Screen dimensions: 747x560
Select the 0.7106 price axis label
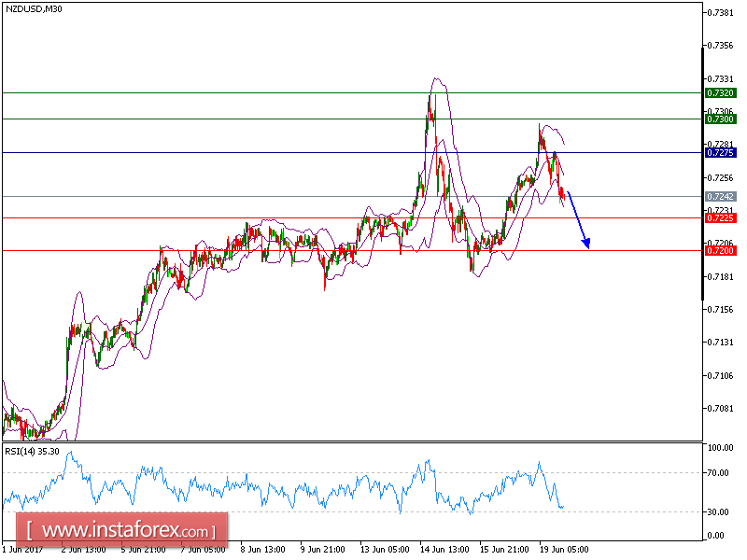[x=720, y=376]
